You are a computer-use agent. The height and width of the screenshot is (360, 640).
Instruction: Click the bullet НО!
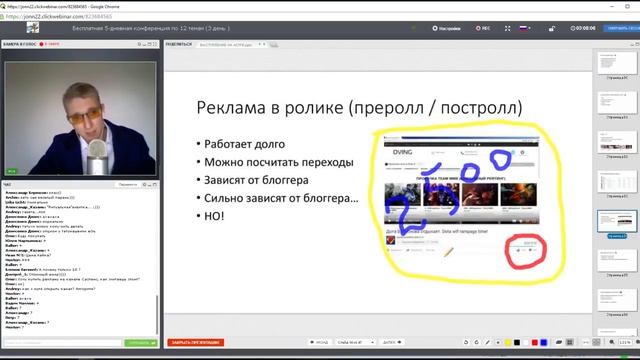point(214,216)
